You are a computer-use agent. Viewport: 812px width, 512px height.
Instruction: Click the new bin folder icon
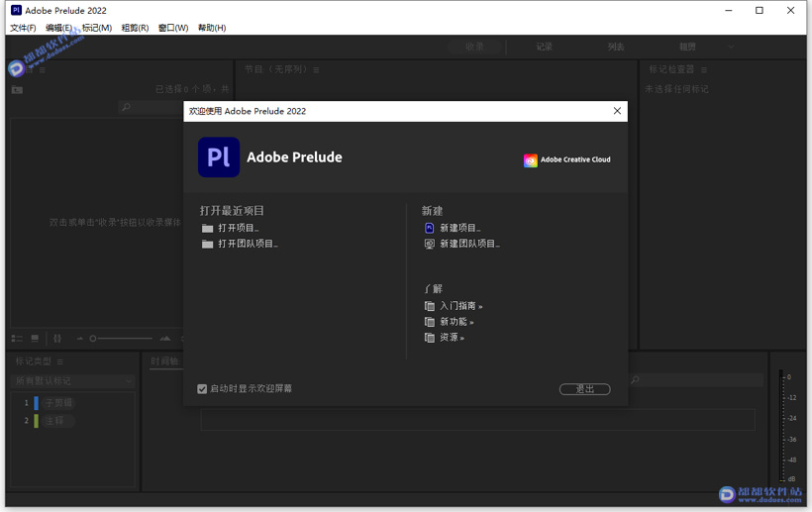coord(17,89)
